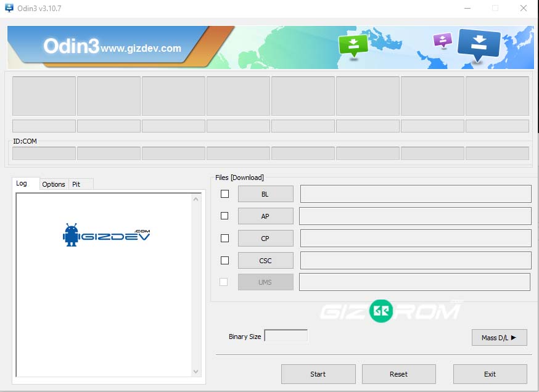Click the log scrollbar up arrow
This screenshot has width=539, height=392.
click(196, 199)
